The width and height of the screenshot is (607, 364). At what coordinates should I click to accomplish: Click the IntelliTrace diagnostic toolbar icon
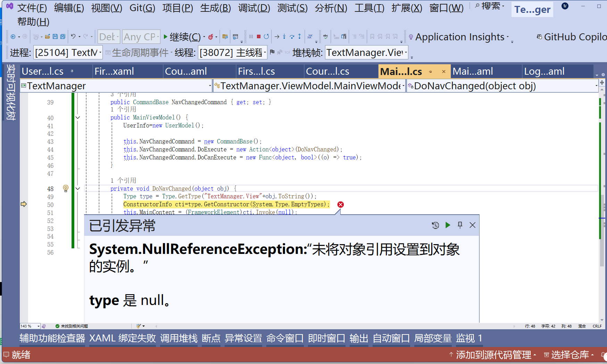310,36
